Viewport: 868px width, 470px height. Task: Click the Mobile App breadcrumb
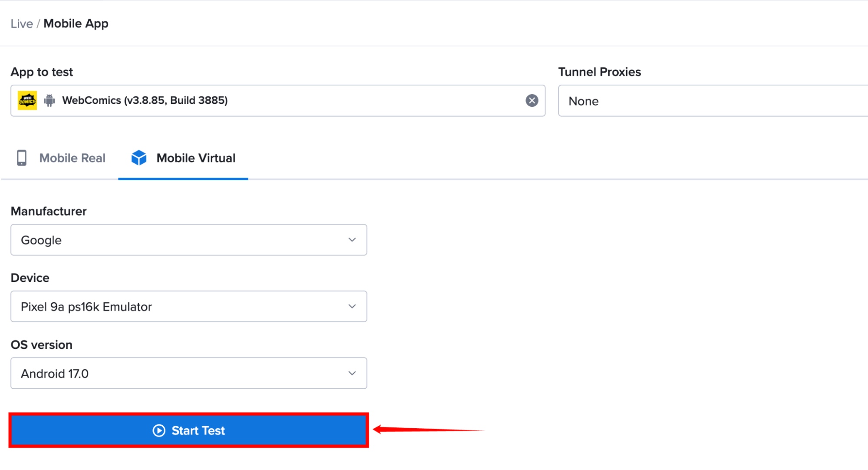[x=76, y=23]
